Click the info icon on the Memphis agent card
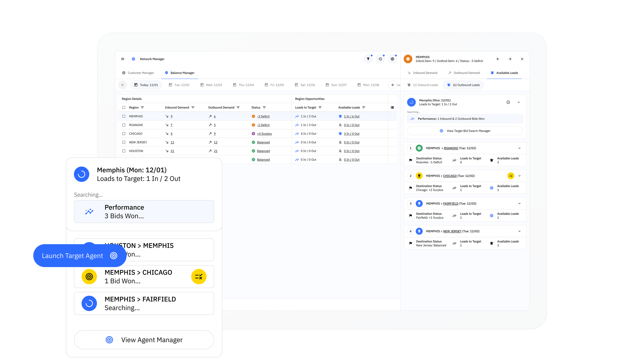This screenshot has height=362, width=644. pyautogui.click(x=508, y=102)
